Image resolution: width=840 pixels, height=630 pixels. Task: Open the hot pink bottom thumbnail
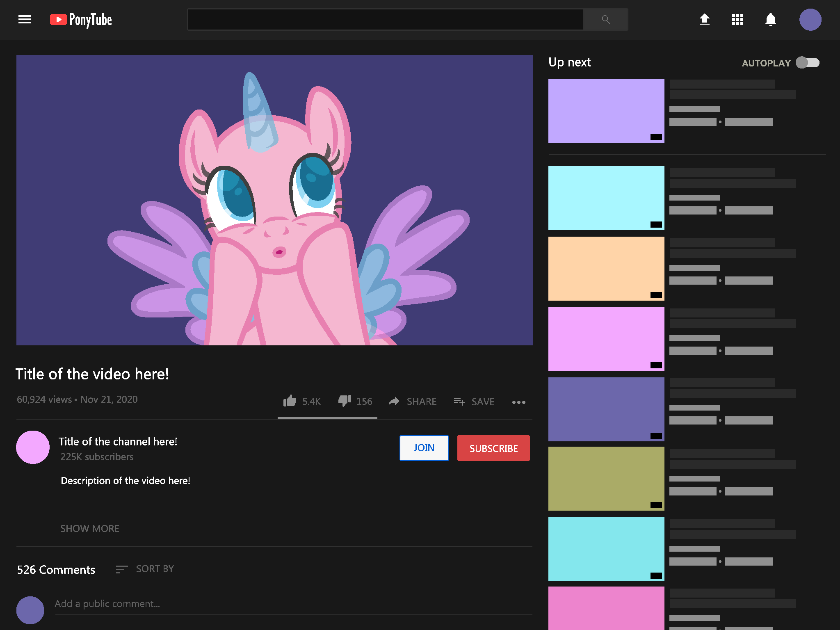pyautogui.click(x=606, y=608)
